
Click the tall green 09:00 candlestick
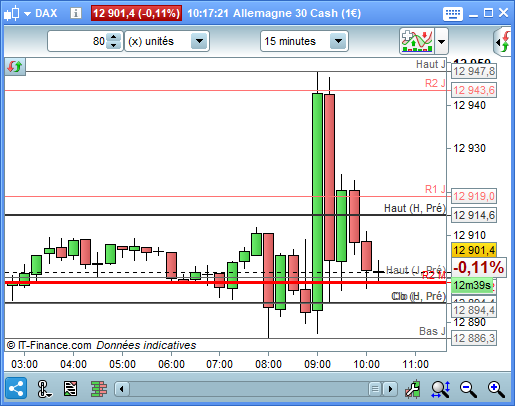pyautogui.click(x=317, y=202)
